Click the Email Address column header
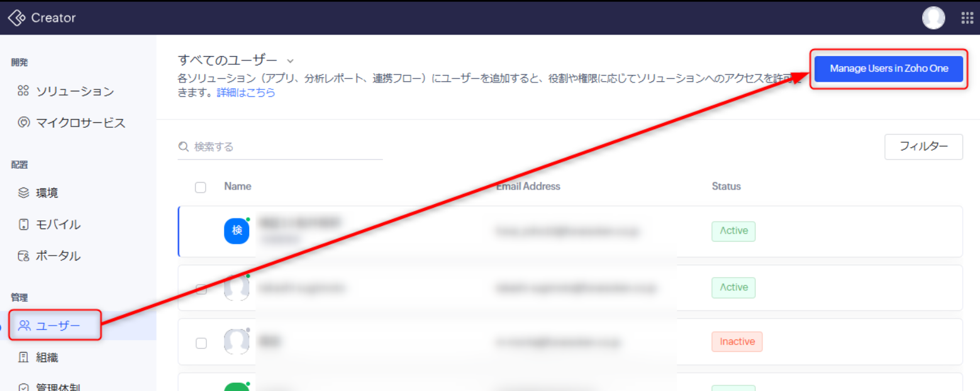Screen dimensions: 980x391 coord(528,186)
